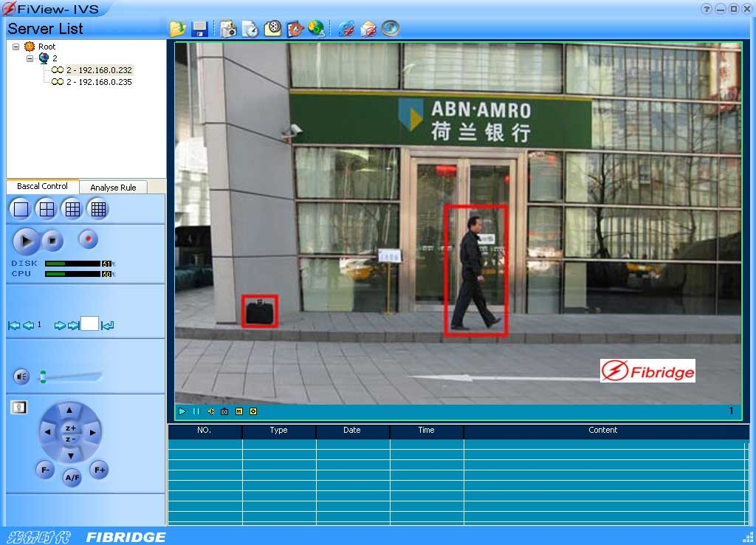Click the envelope mail toolbar icon
Image resolution: width=756 pixels, height=545 pixels.
point(368,29)
